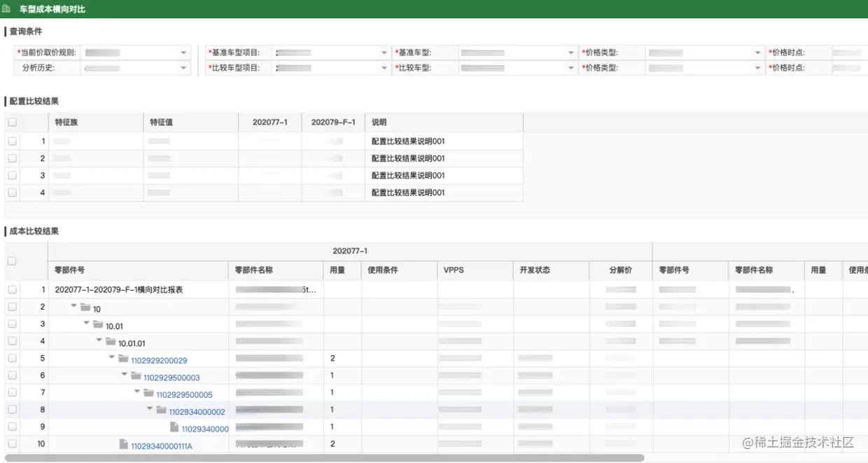Screen dimensions: 868x463
Task: Open the 基准车型项目 dropdown
Action: tap(384, 53)
